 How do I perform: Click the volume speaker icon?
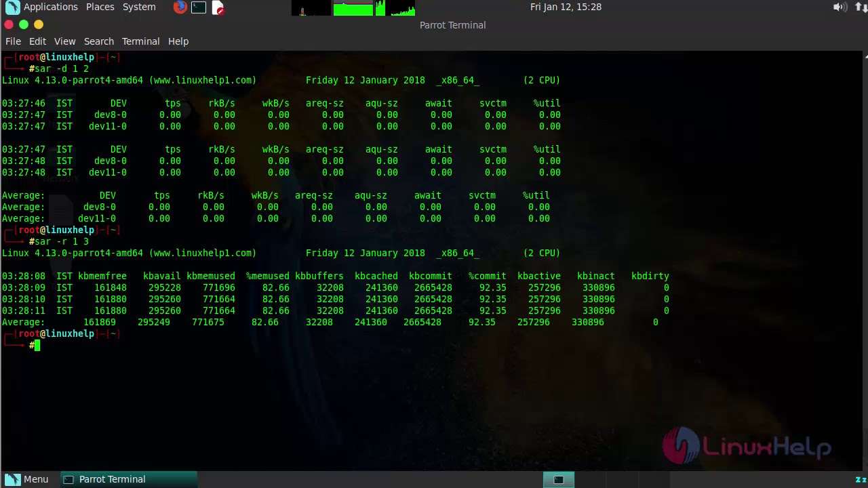pyautogui.click(x=840, y=7)
